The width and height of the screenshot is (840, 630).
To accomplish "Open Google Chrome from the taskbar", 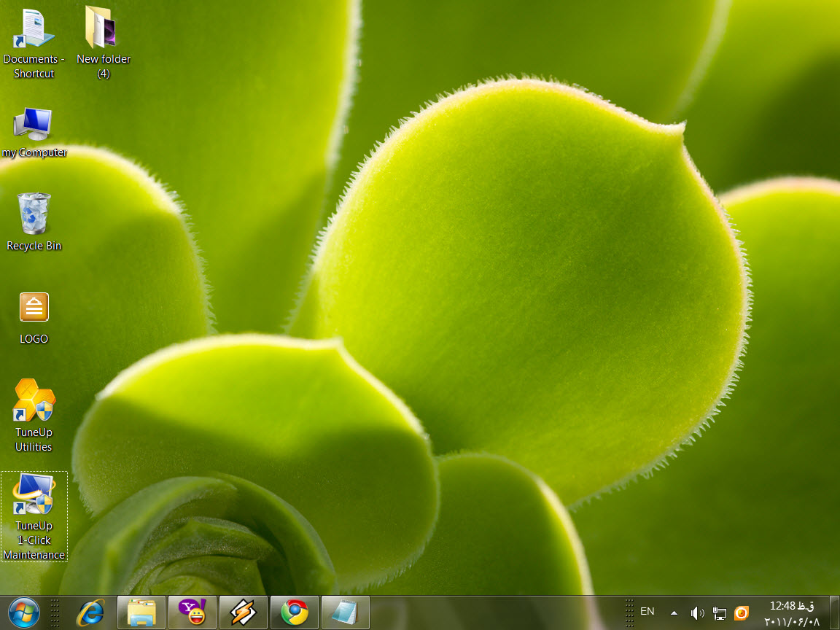I will click(295, 612).
